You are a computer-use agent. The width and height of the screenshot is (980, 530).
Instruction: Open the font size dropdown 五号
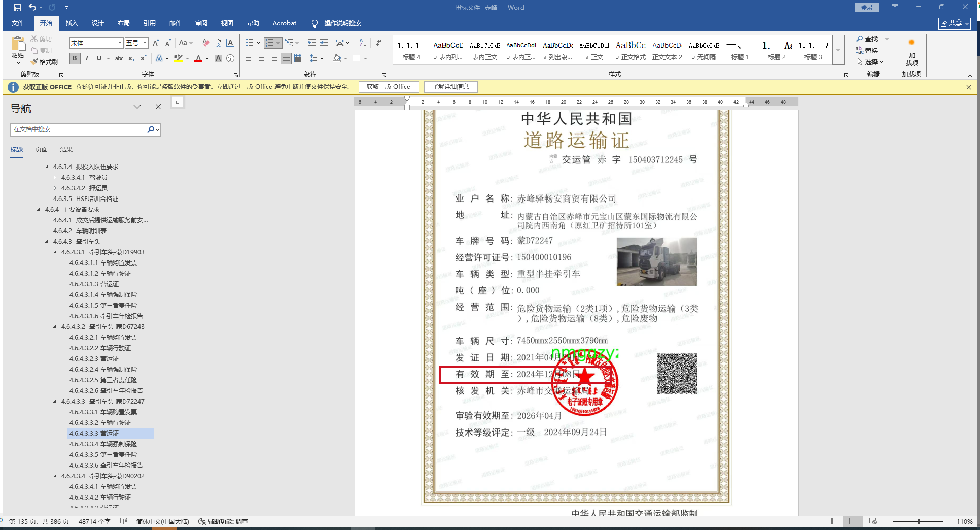click(145, 43)
